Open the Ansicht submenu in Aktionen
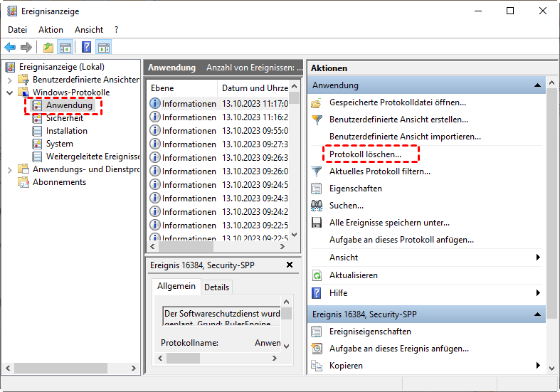560x392 pixels. 426,258
